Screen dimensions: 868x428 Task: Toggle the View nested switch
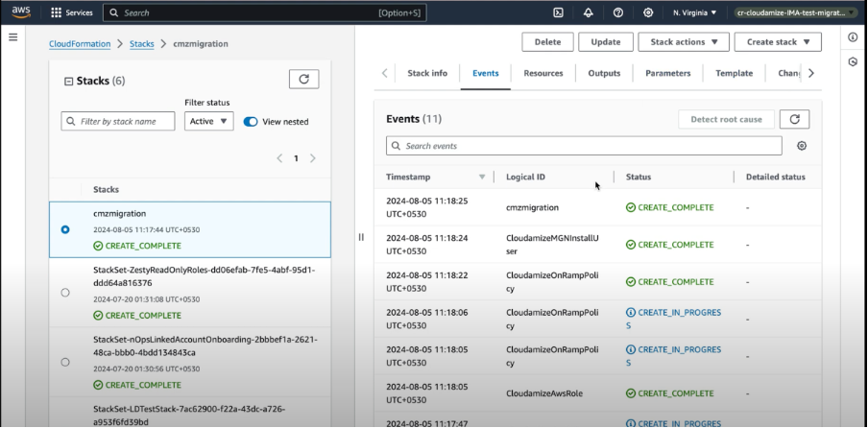pos(251,122)
